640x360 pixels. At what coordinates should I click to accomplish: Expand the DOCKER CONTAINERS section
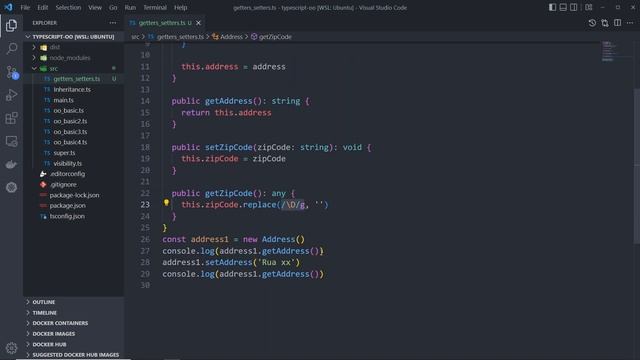pos(73,323)
